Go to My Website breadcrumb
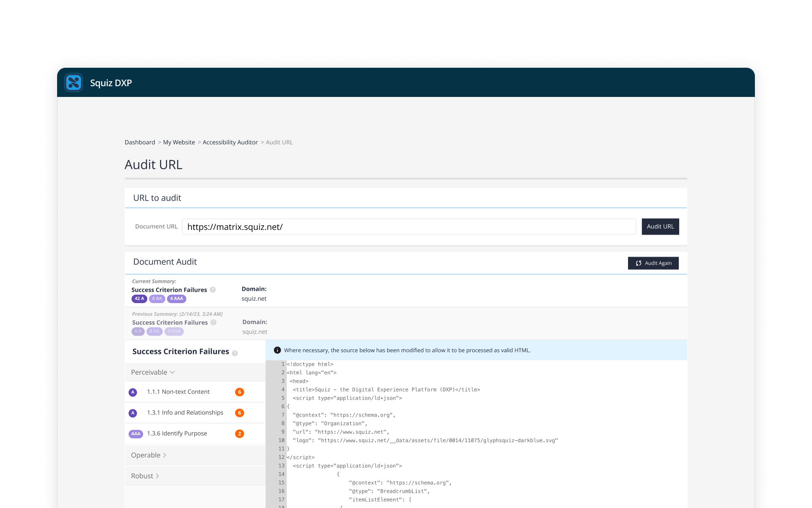Viewport: 812px width, 508px height. pos(179,142)
